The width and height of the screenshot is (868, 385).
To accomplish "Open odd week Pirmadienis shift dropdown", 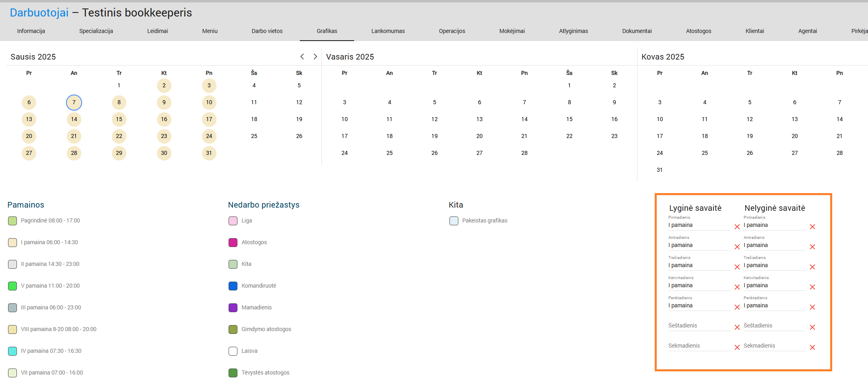I will [774, 225].
